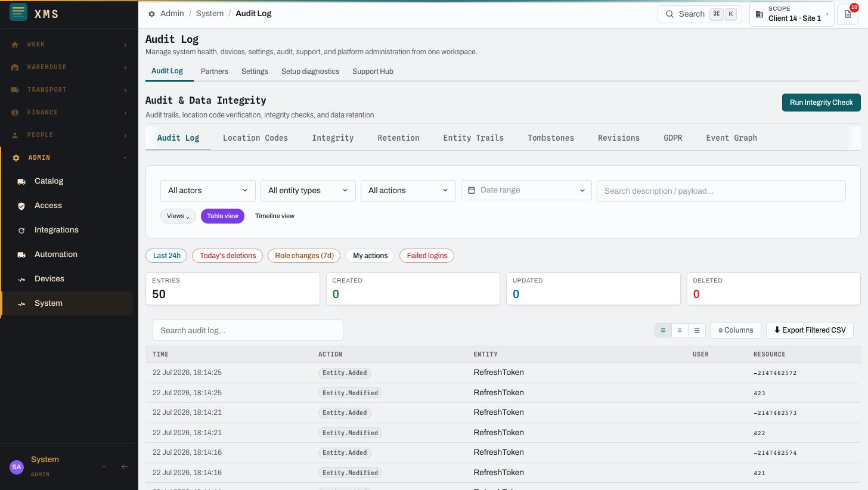Switch to the Event Graph tab
Image resolution: width=868 pixels, height=490 pixels.
[x=731, y=138]
